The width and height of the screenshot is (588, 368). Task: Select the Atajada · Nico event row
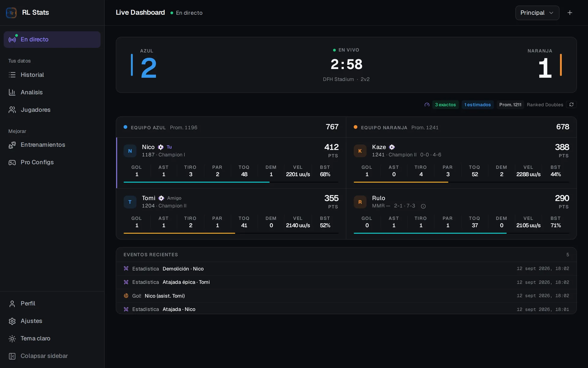tap(346, 309)
